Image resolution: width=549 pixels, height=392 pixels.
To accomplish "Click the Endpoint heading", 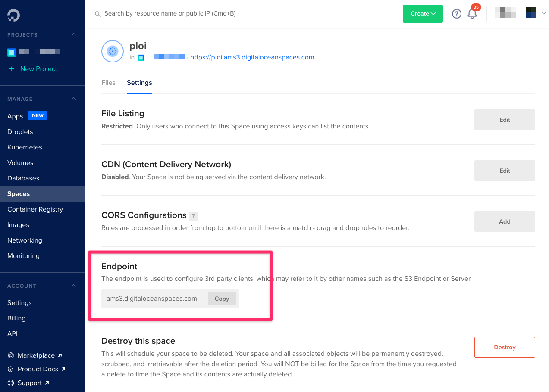I will (x=119, y=267).
